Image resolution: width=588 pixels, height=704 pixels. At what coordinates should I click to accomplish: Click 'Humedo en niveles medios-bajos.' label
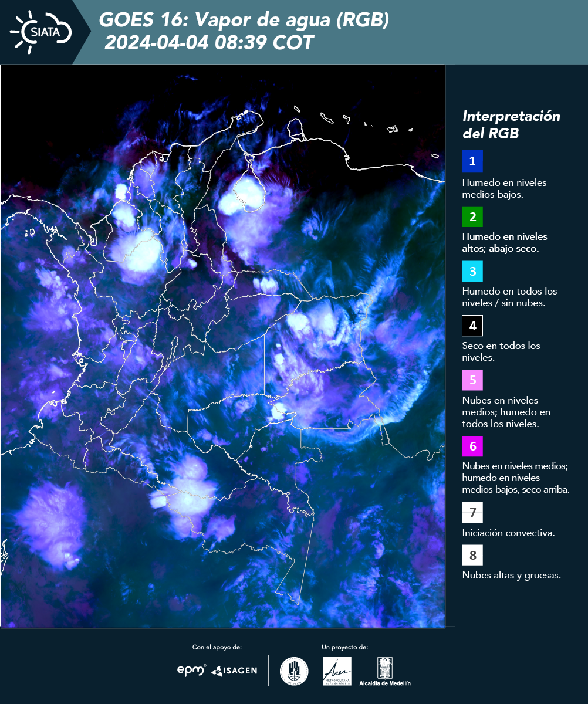click(504, 188)
